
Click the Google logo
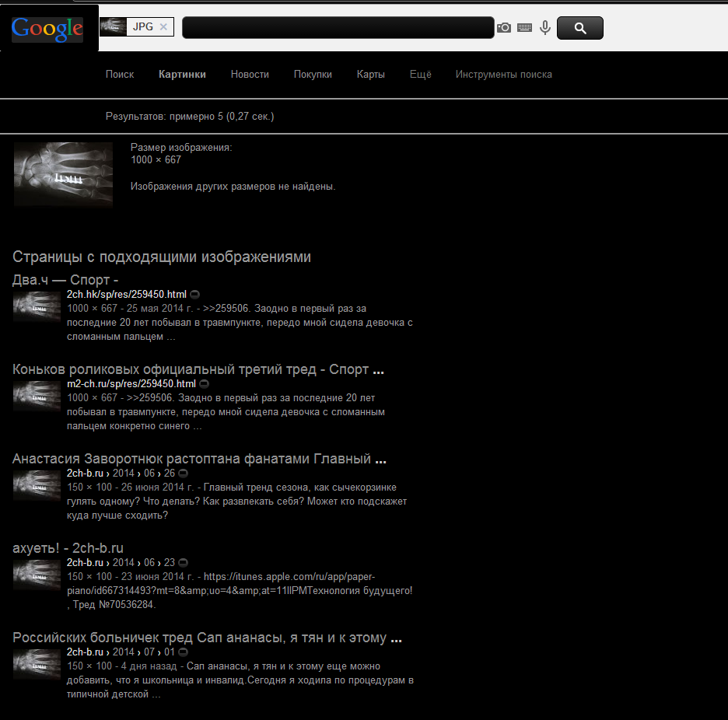click(x=47, y=29)
